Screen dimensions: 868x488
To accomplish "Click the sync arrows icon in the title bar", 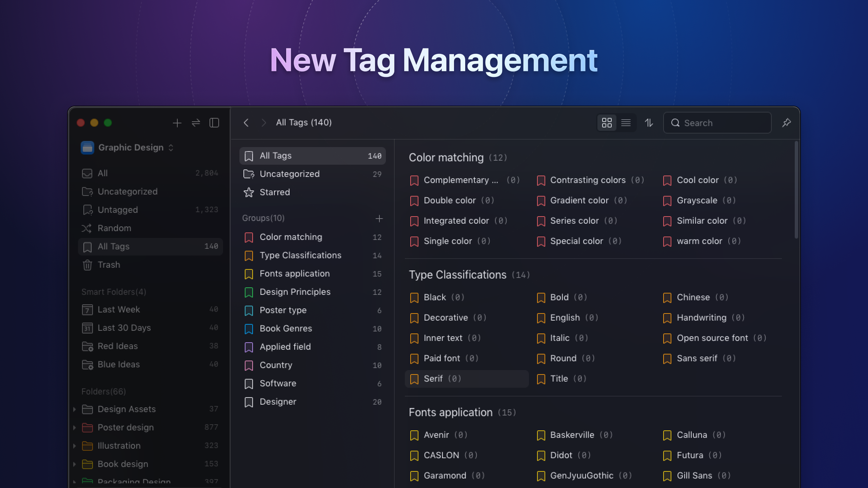I will (x=196, y=123).
